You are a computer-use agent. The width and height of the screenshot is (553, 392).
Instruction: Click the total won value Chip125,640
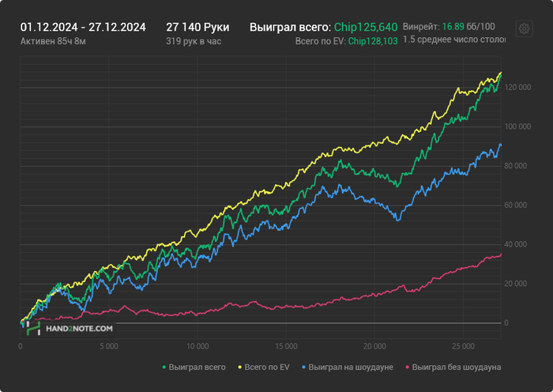pyautogui.click(x=366, y=27)
